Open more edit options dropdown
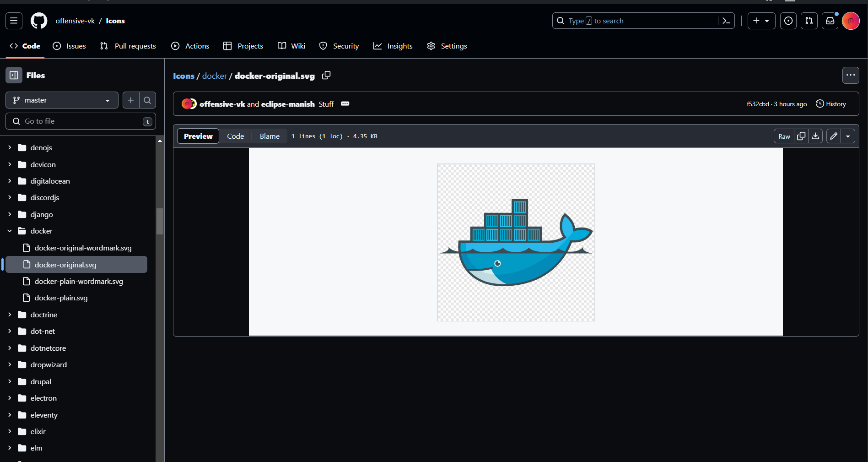868x462 pixels. point(848,136)
